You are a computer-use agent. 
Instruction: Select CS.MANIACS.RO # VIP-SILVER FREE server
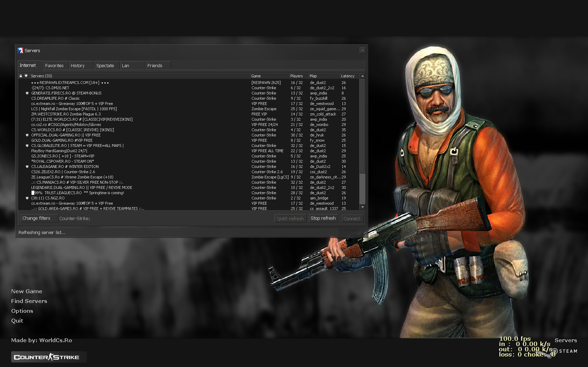[x=189, y=182]
